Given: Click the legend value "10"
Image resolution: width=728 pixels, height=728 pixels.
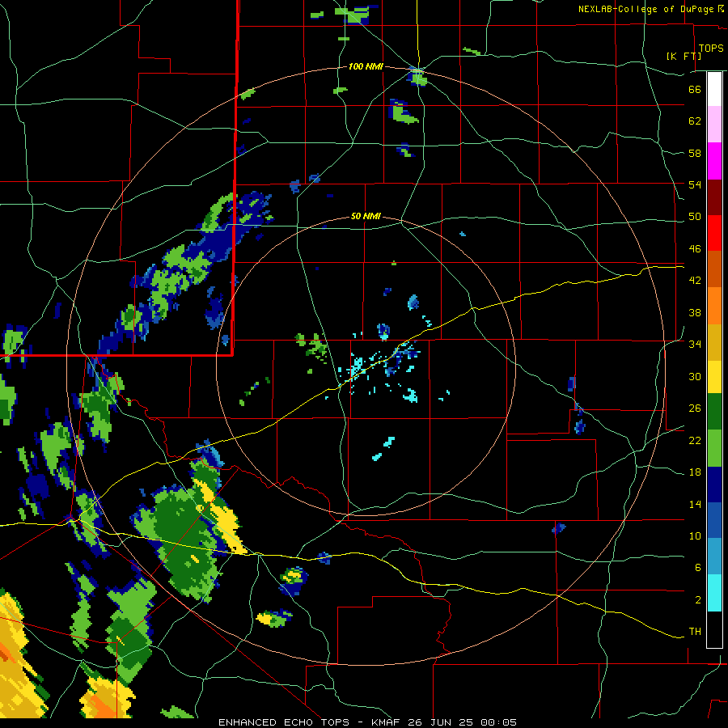Looking at the screenshot, I should point(695,536).
